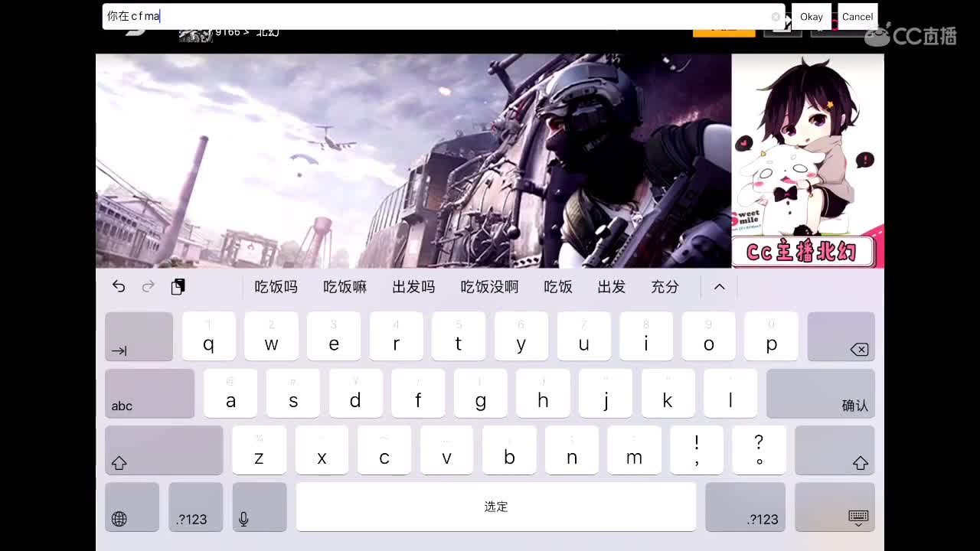Select candidate 充分

665,287
